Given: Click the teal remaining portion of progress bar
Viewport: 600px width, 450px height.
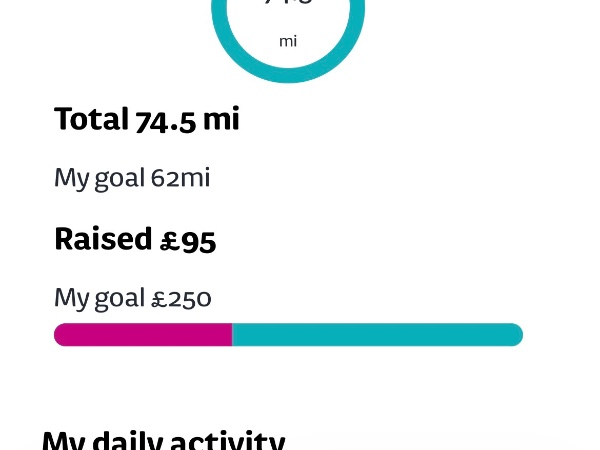Looking at the screenshot, I should pos(377,335).
